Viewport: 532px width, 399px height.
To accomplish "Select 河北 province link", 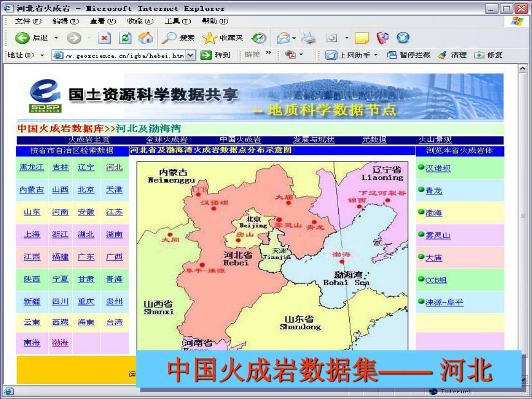I will (114, 167).
